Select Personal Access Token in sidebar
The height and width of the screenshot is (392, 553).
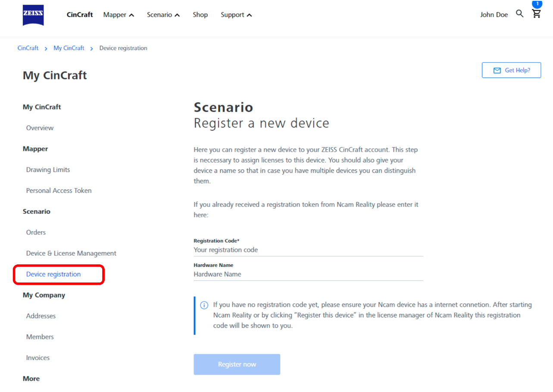[x=59, y=191]
